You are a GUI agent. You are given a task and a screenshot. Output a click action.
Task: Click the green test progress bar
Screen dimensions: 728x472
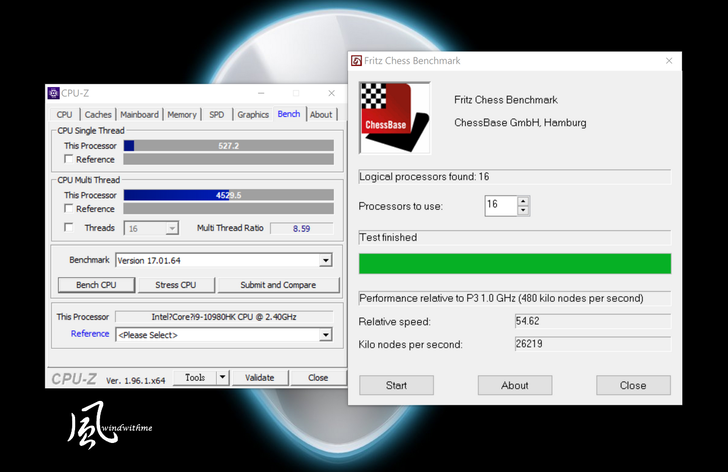pos(514,263)
